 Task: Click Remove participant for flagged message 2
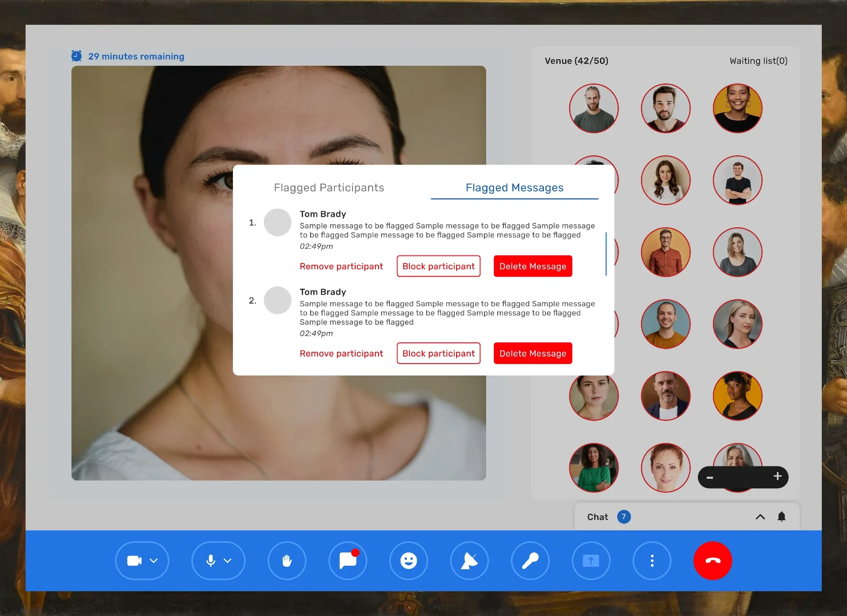tap(341, 353)
